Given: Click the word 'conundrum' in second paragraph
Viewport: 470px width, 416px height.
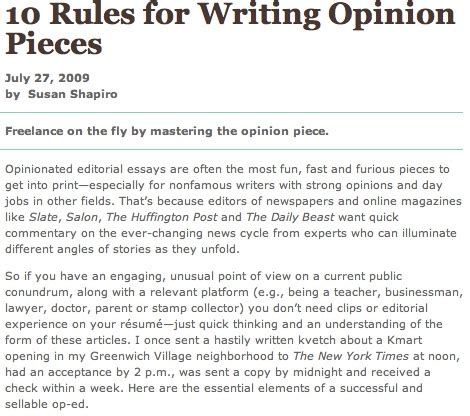Looking at the screenshot, I should point(38,292).
